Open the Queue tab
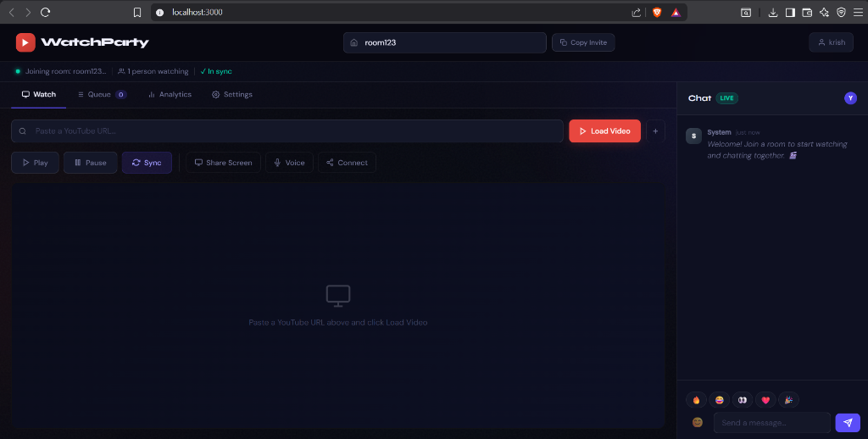 click(102, 95)
